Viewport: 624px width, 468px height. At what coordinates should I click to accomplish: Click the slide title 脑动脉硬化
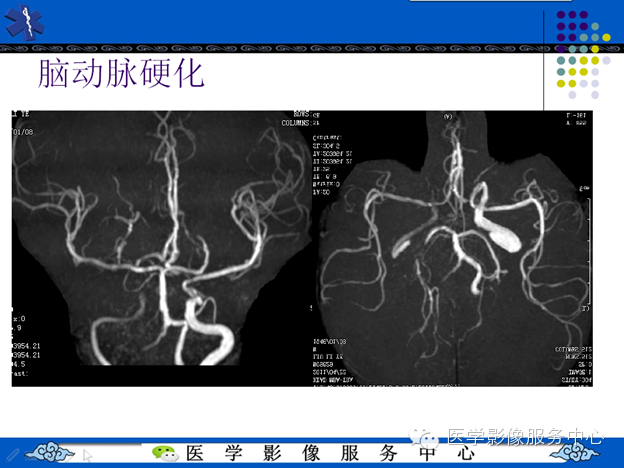click(x=121, y=74)
